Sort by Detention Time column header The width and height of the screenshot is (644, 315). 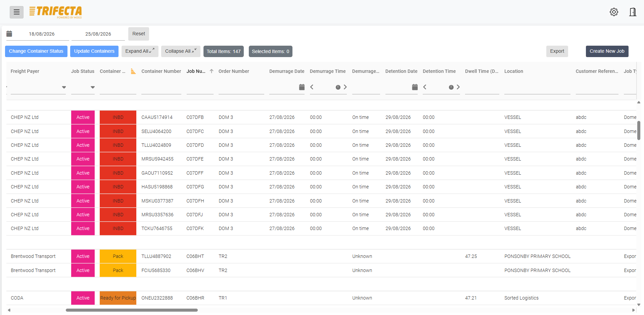pos(439,71)
